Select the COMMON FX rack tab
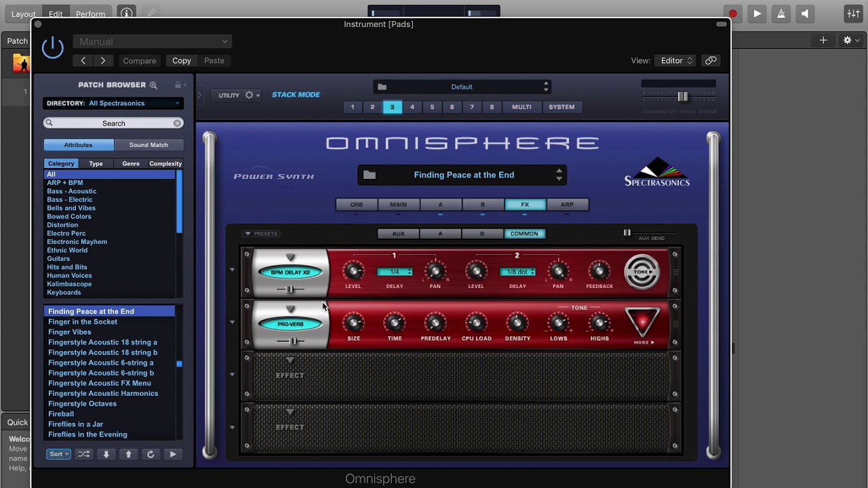 524,234
